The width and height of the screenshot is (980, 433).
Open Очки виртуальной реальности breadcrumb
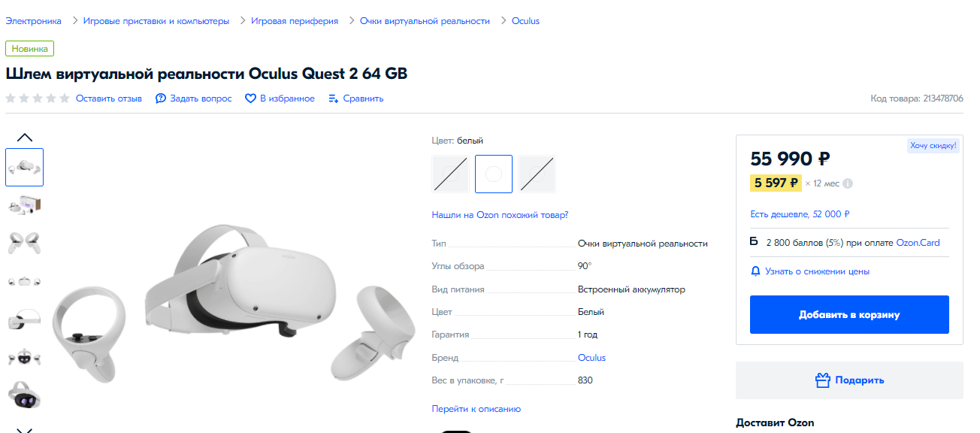click(425, 21)
